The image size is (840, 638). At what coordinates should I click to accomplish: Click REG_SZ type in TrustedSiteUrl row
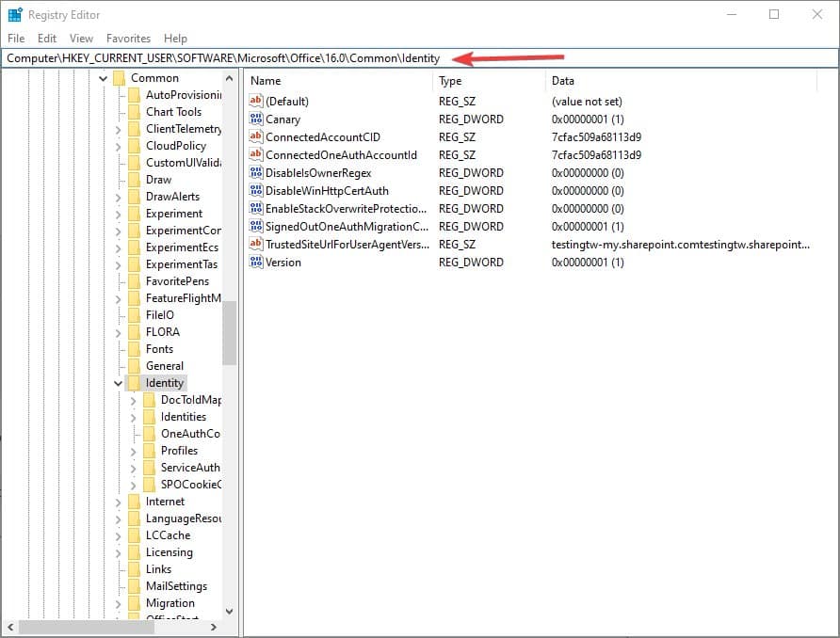click(457, 245)
